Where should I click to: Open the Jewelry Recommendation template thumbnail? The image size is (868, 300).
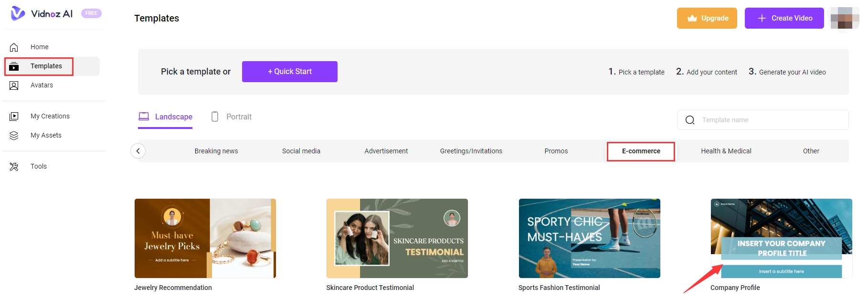(205, 238)
